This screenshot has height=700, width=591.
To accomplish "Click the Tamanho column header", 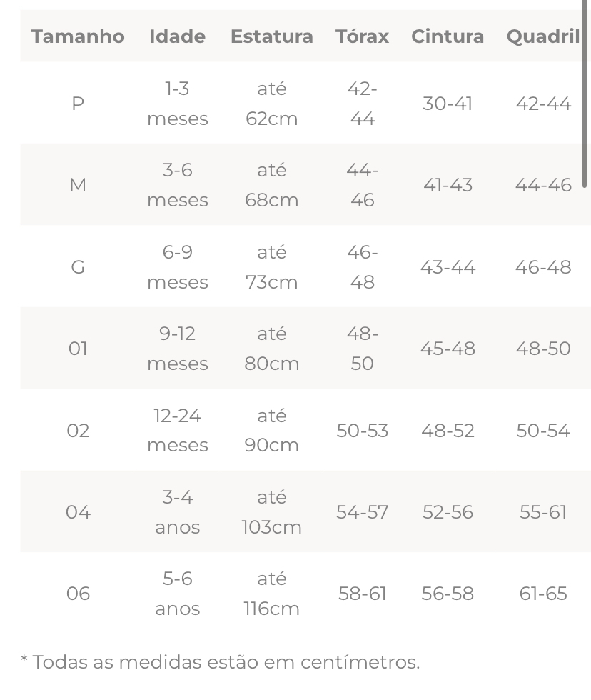I will coord(78,36).
